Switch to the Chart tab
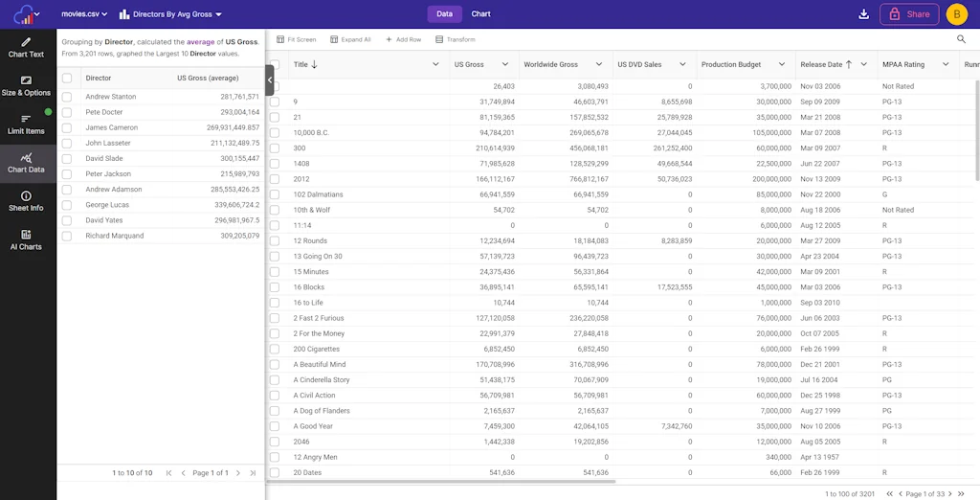 [480, 14]
